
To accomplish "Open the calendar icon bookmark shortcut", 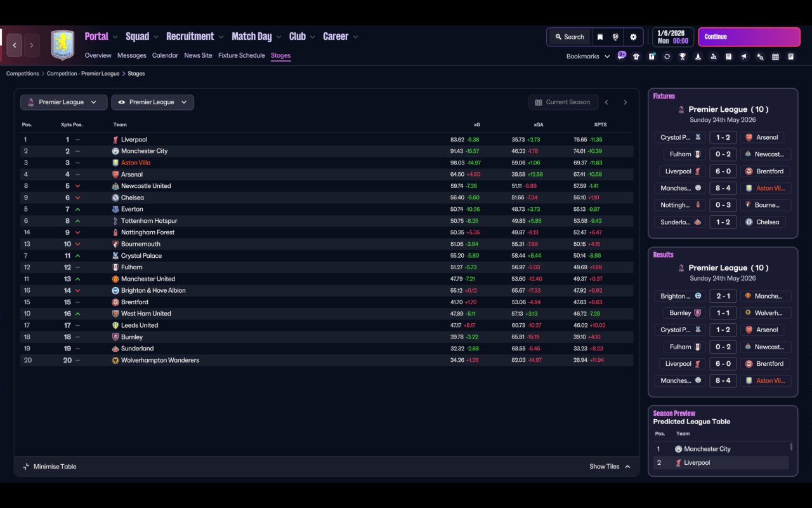I will [775, 57].
